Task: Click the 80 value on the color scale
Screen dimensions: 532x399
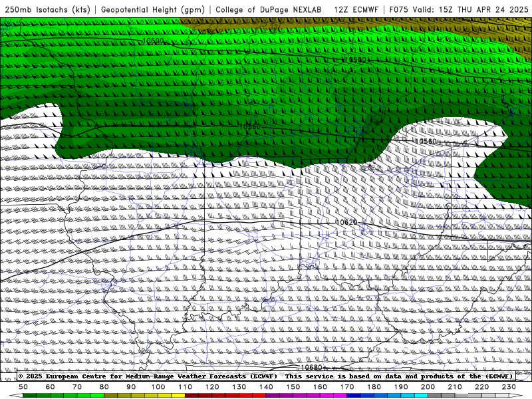Action: click(x=104, y=387)
